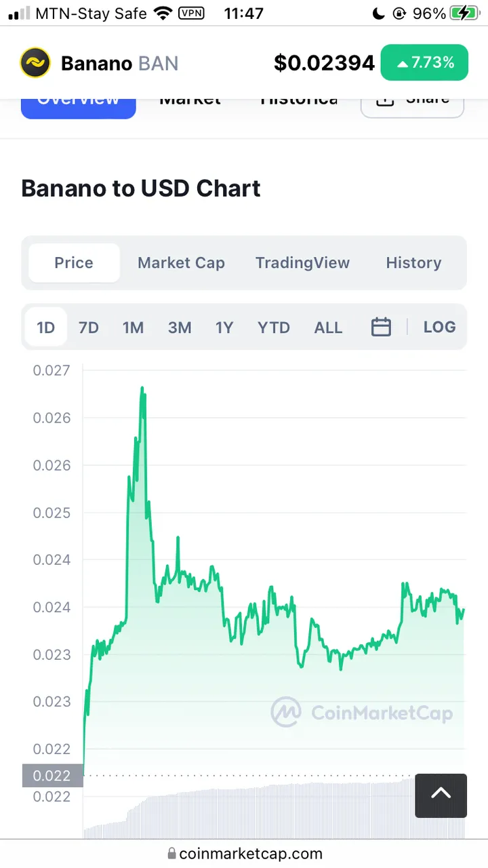Tap the green 7.73% change badge
This screenshot has width=488, height=868.
[424, 62]
